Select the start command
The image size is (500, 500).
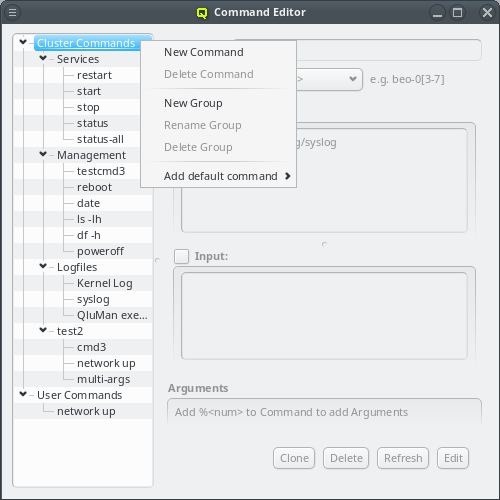pyautogui.click(x=89, y=91)
